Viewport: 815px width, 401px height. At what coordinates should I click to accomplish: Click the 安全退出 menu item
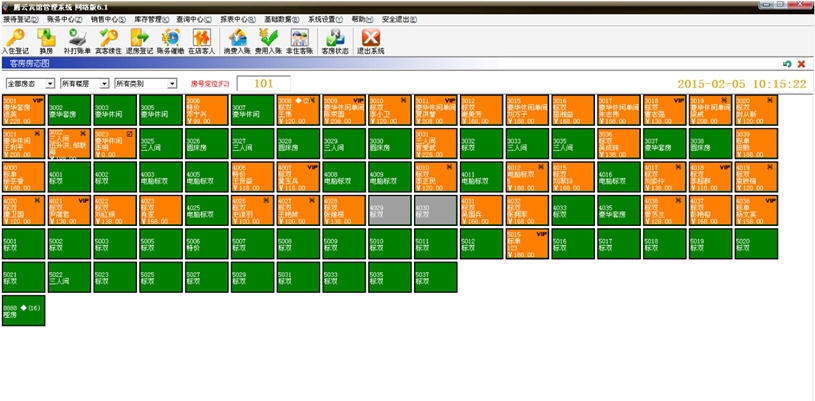(399, 18)
